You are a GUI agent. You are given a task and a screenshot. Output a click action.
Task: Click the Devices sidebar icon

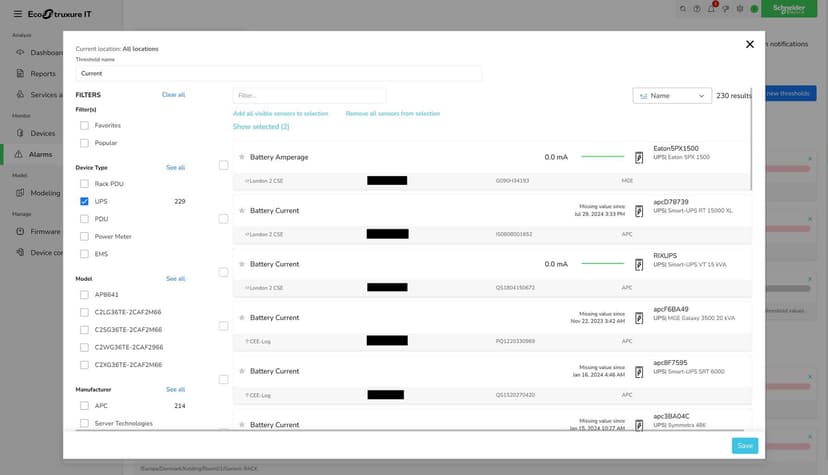[20, 133]
